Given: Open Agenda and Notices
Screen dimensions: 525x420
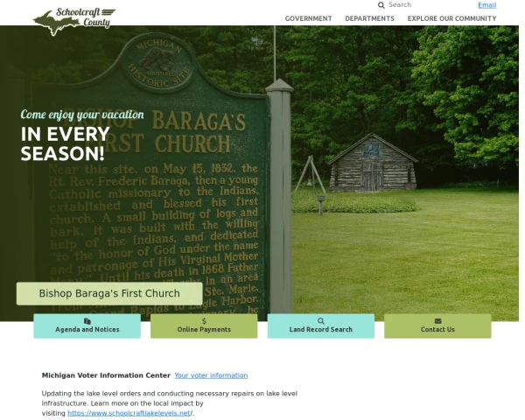Looking at the screenshot, I should coord(87,325).
